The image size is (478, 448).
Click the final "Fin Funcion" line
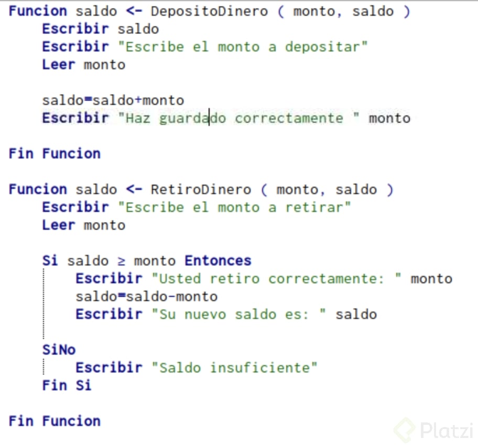click(55, 421)
